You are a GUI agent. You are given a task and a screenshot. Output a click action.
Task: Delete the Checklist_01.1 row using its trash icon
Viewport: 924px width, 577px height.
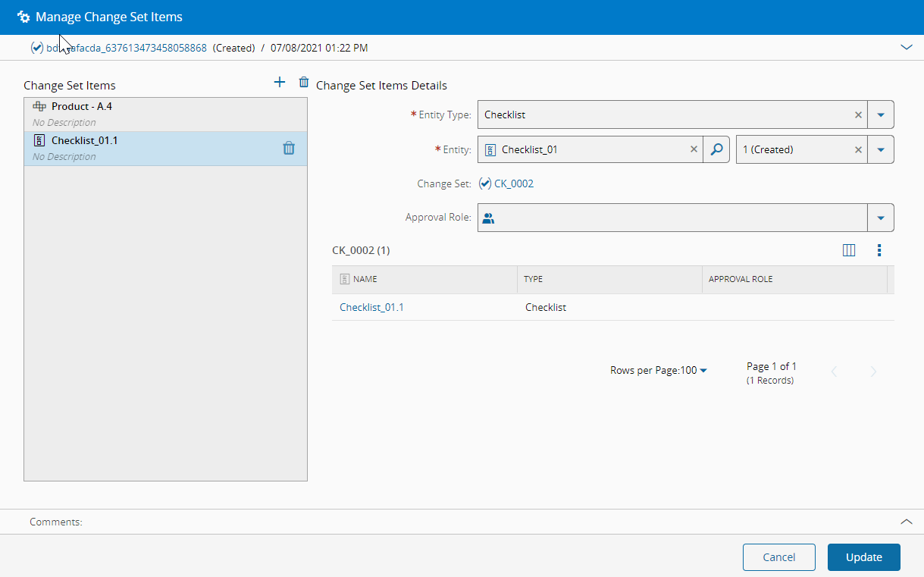[x=289, y=149]
